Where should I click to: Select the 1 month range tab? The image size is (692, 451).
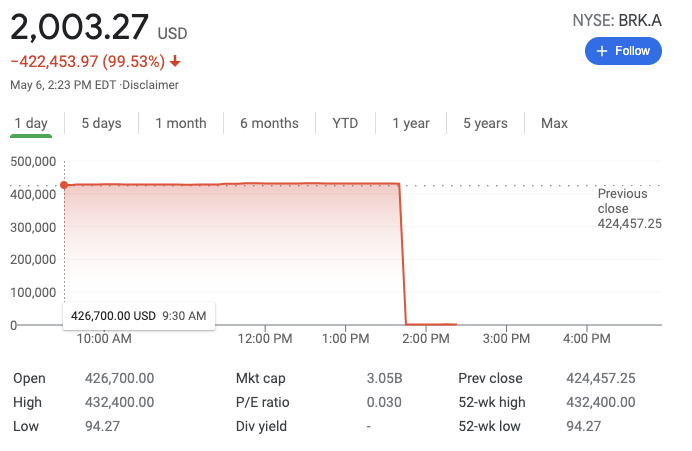pyautogui.click(x=181, y=123)
